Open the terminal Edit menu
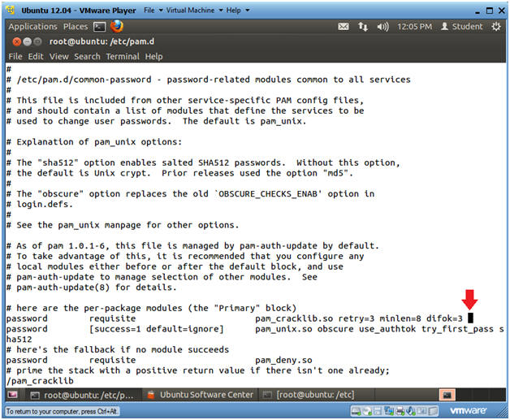510x420 pixels. coord(36,56)
